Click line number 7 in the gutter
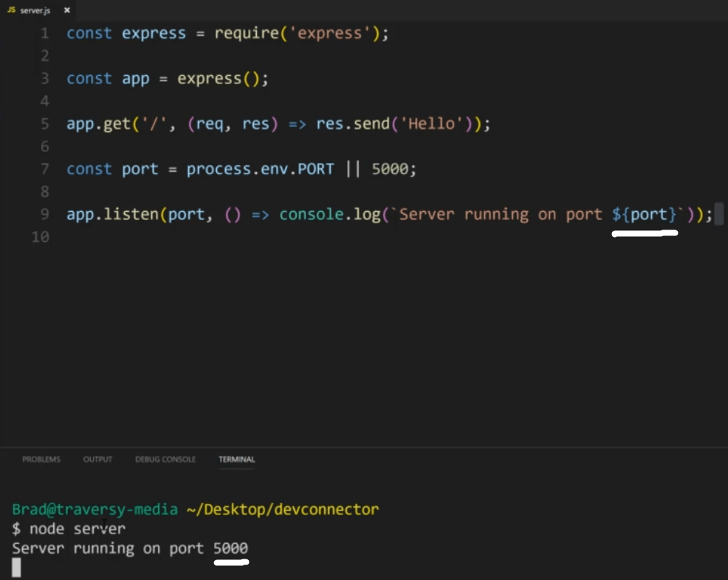 pyautogui.click(x=44, y=169)
